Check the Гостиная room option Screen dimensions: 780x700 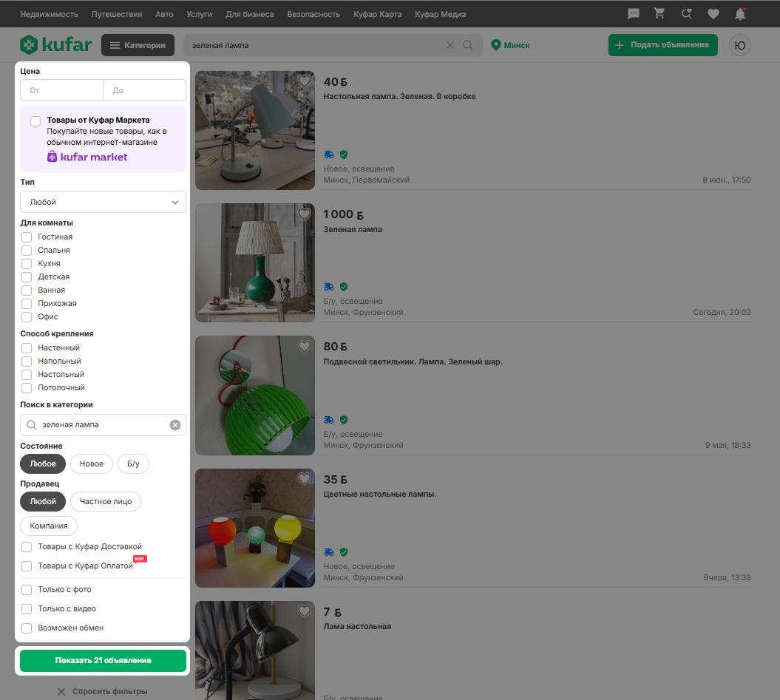27,237
